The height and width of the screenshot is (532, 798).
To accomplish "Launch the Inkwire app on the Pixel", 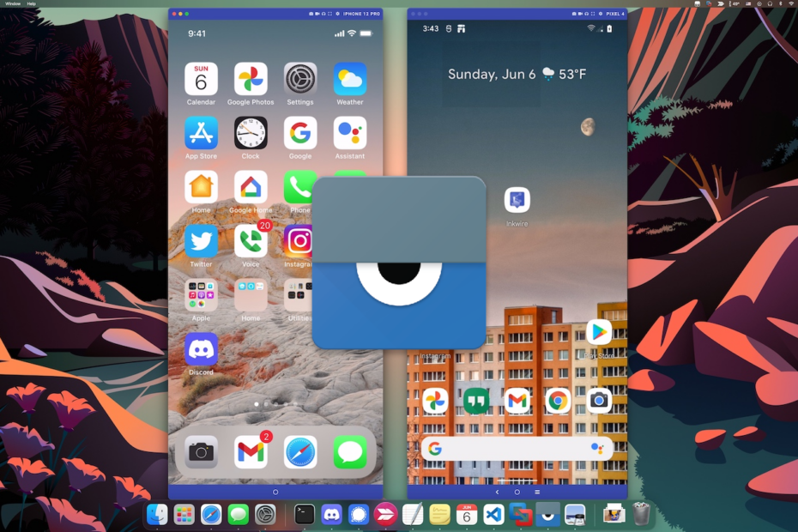I will 517,201.
